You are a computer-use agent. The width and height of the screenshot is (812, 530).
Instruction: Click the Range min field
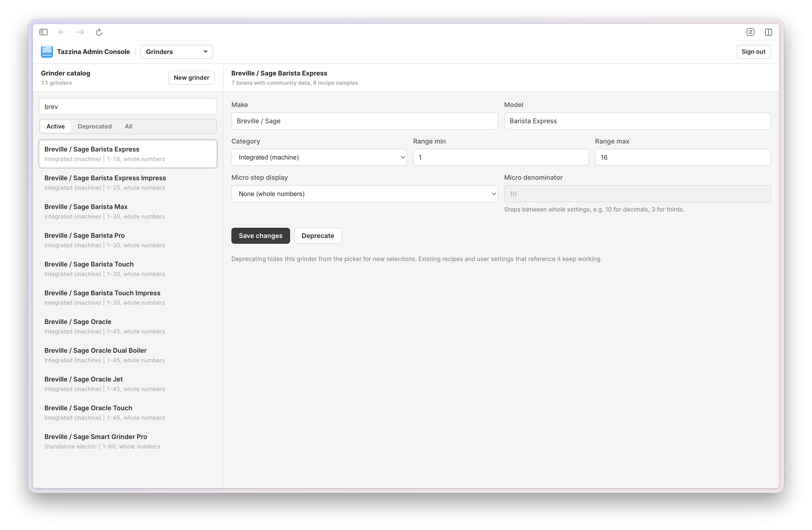[501, 157]
